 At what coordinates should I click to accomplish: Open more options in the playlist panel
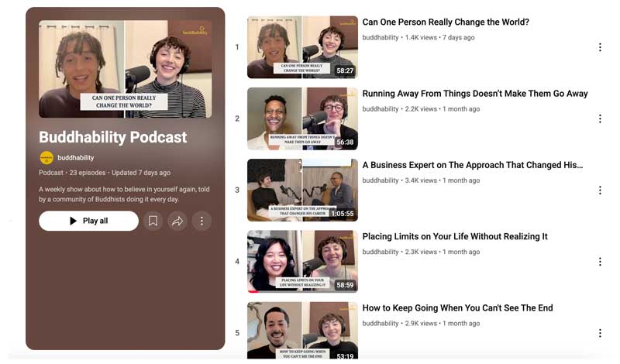201,221
